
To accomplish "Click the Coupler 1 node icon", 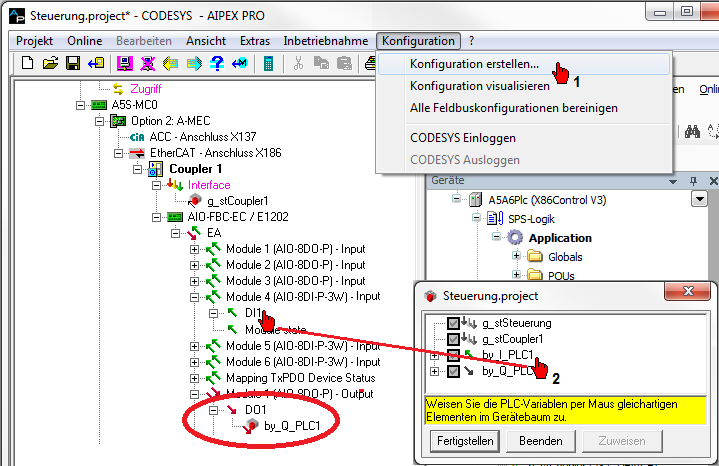I will pyautogui.click(x=155, y=169).
